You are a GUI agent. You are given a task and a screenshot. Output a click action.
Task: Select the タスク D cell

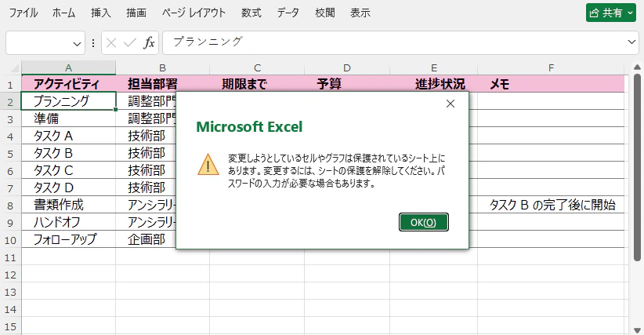pyautogui.click(x=69, y=188)
